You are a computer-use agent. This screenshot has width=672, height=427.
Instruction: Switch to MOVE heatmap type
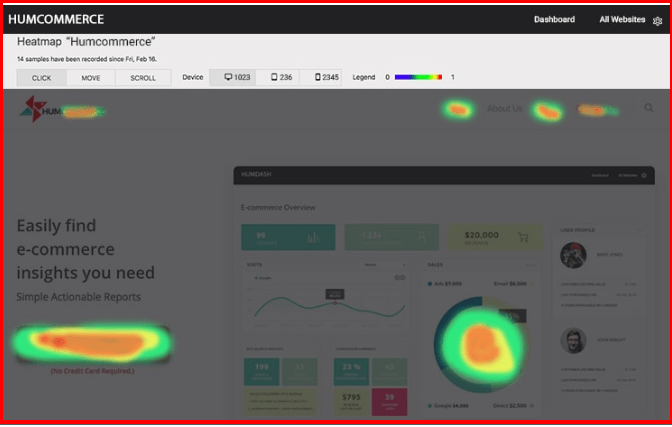click(x=90, y=77)
